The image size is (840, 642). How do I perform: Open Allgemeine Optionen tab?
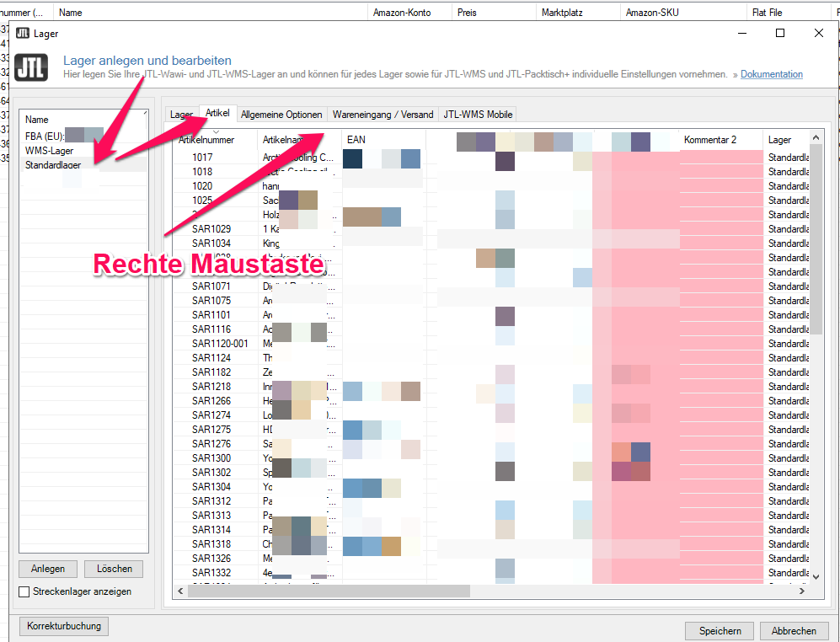pyautogui.click(x=281, y=115)
